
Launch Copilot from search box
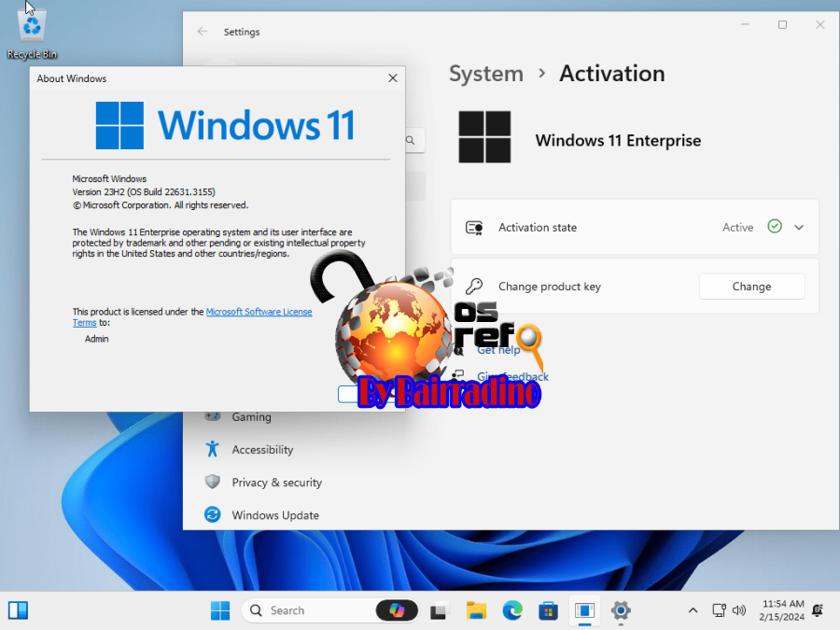397,610
